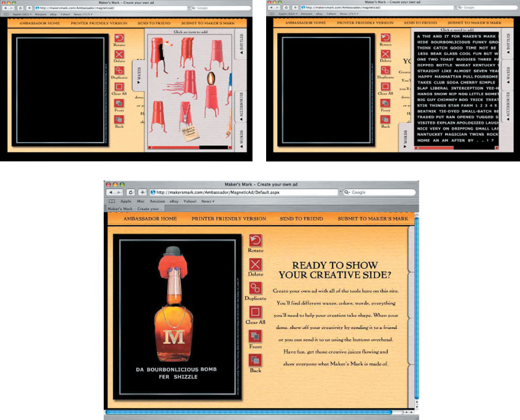Click Delete icon in the waxes window
The height and width of the screenshot is (420, 520).
(119, 54)
